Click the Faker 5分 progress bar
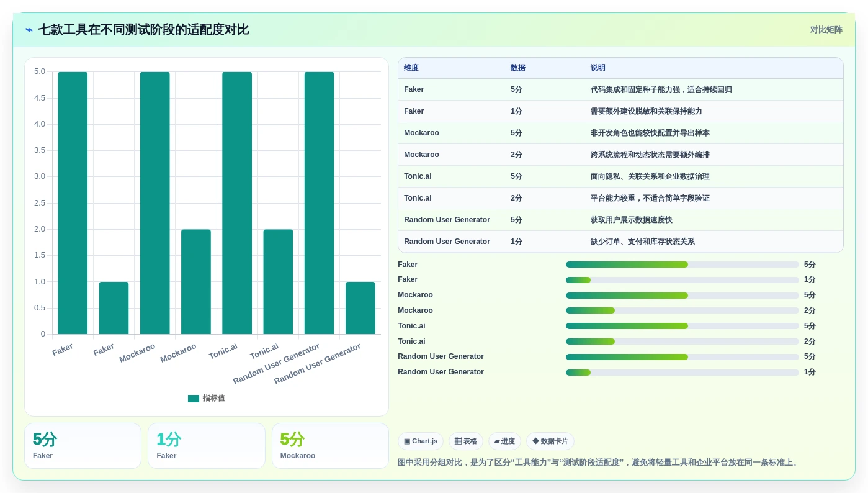 [682, 265]
